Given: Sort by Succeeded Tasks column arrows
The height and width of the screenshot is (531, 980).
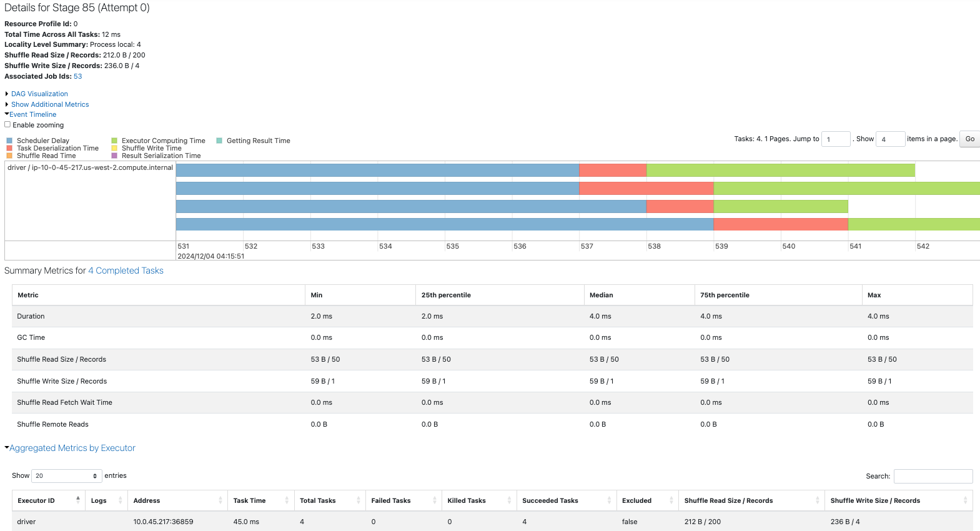Looking at the screenshot, I should tap(610, 500).
